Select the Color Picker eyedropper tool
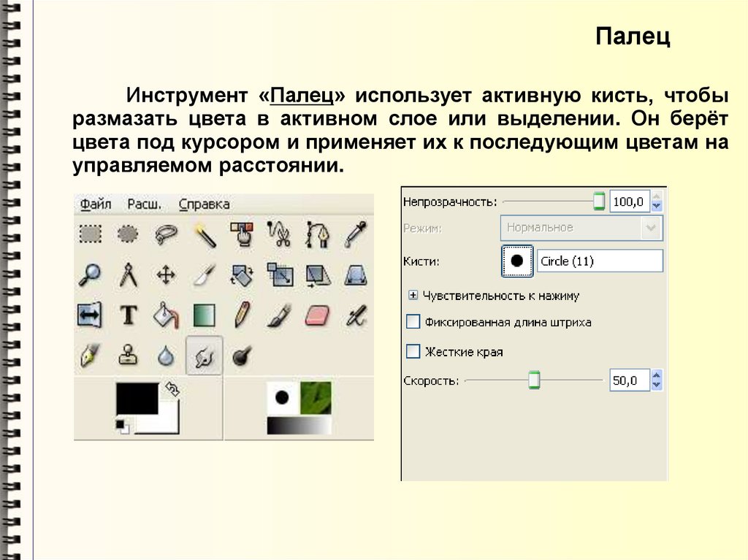Screen dimensions: 748x560 click(x=356, y=234)
